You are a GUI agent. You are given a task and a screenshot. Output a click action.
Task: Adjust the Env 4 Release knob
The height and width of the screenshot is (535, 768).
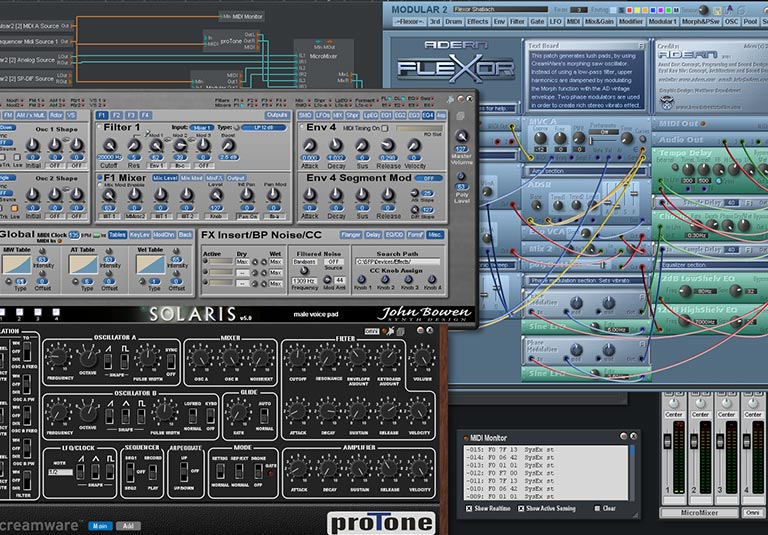pyautogui.click(x=388, y=145)
